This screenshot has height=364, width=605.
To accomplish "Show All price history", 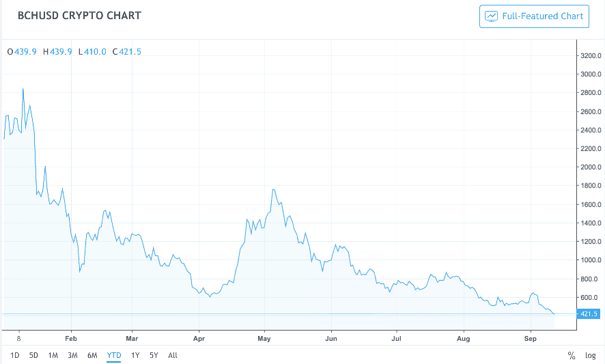I will (173, 355).
